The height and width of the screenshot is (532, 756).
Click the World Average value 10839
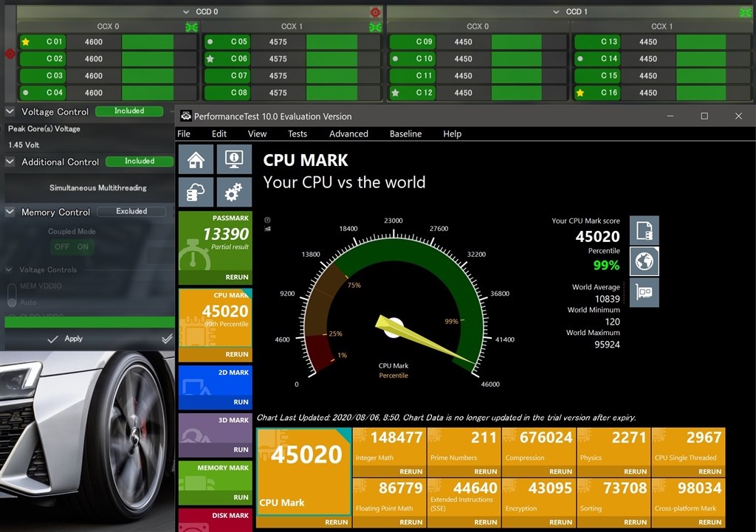pyautogui.click(x=608, y=299)
